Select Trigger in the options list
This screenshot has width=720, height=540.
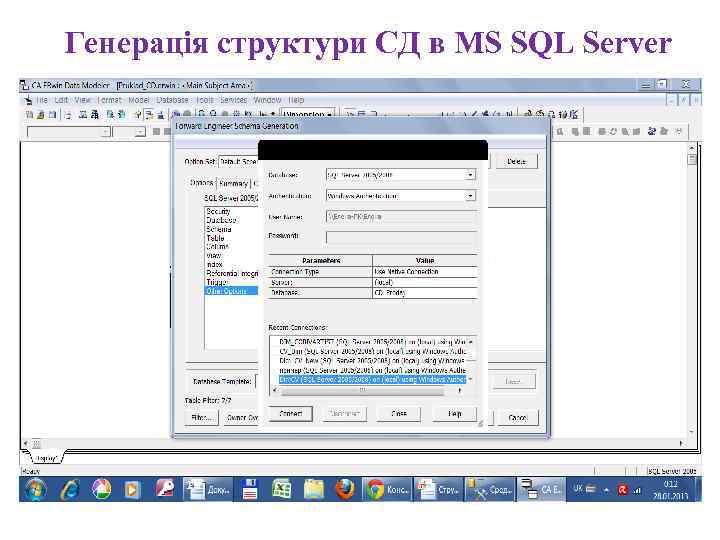click(x=217, y=282)
